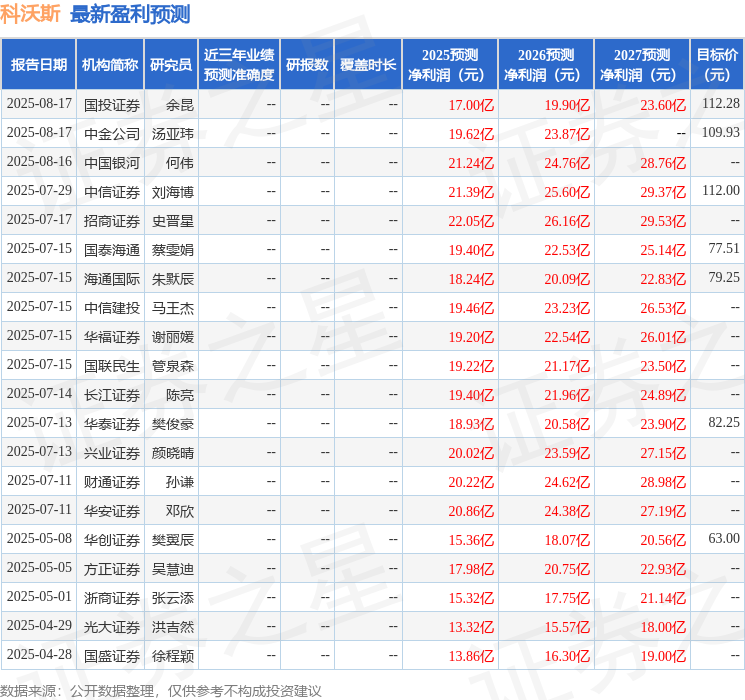Click analyst name 管泉森

pos(172,365)
